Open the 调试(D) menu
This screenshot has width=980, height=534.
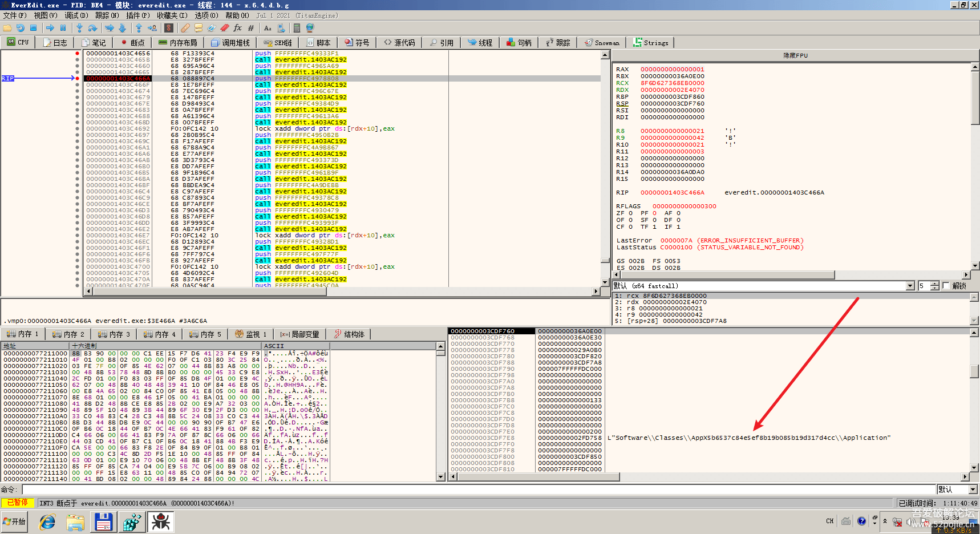(x=76, y=15)
